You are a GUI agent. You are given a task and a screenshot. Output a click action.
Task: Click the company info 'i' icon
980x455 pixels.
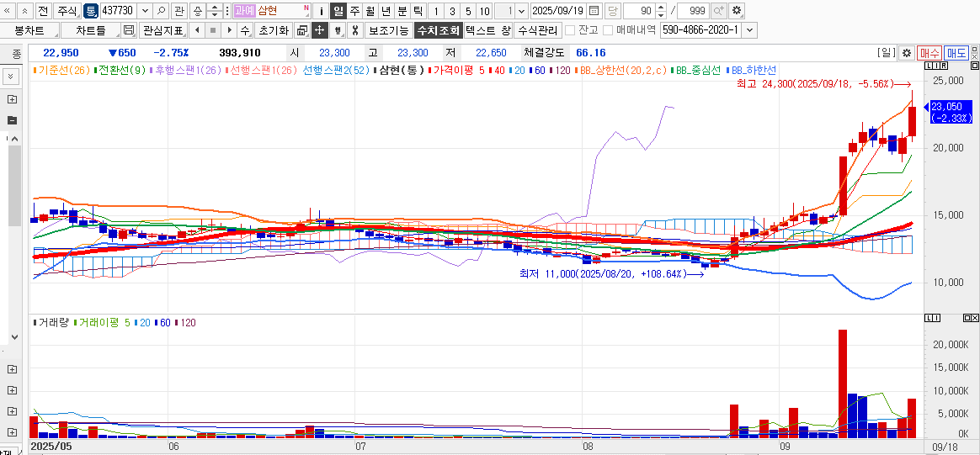[x=322, y=11]
